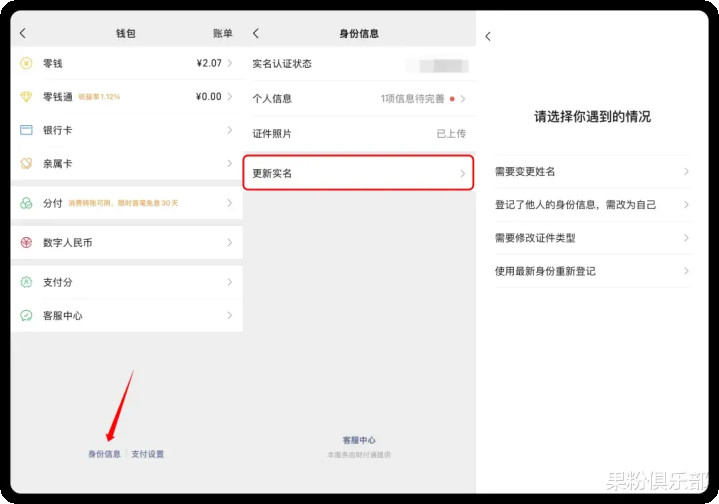Open 数字人民币 entry
The height and width of the screenshot is (504, 719).
coord(127,242)
